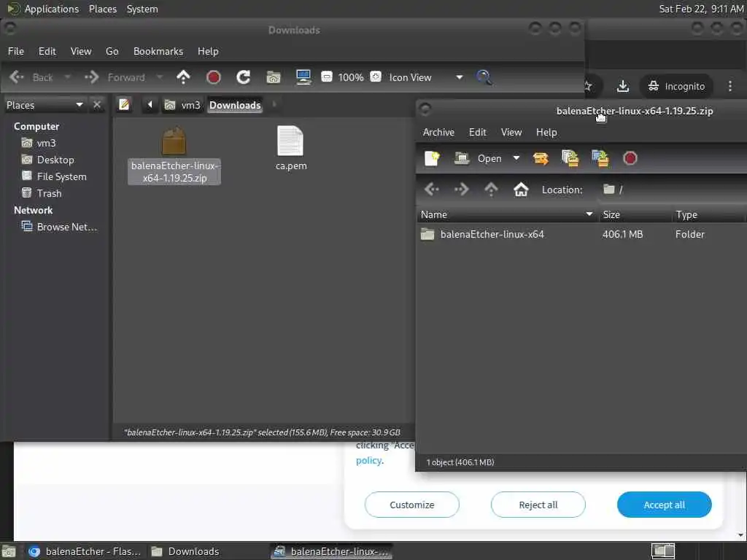Sort archive list by Name column

[x=507, y=215]
